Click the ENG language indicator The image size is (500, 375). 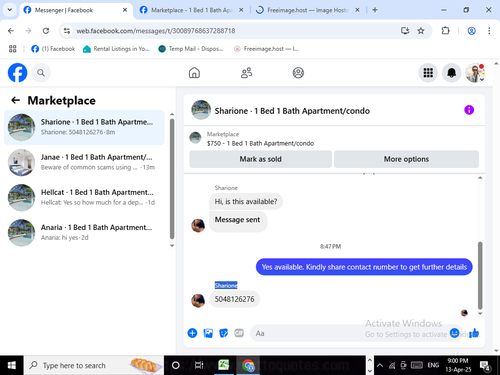tap(433, 365)
